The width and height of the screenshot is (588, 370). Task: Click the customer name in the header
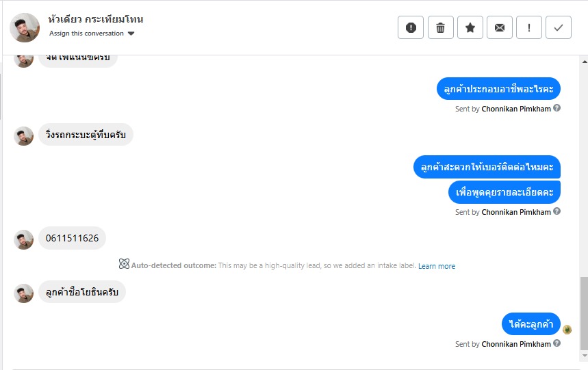tap(97, 19)
